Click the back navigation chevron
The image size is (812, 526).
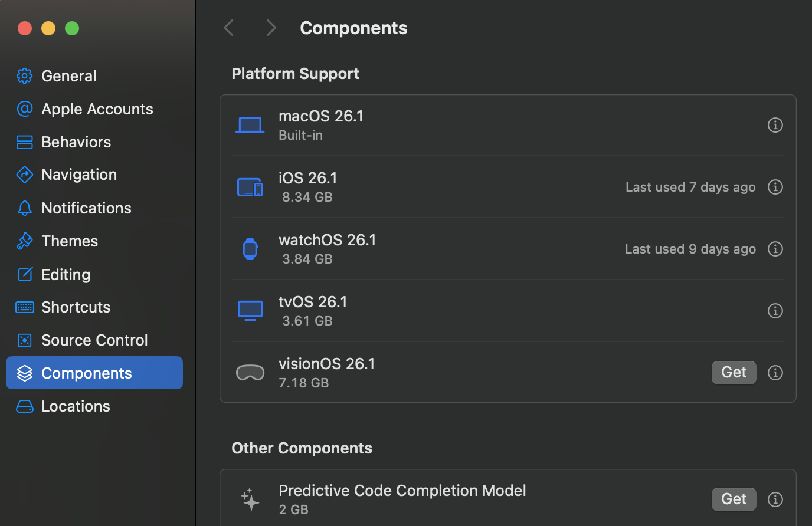pos(228,27)
